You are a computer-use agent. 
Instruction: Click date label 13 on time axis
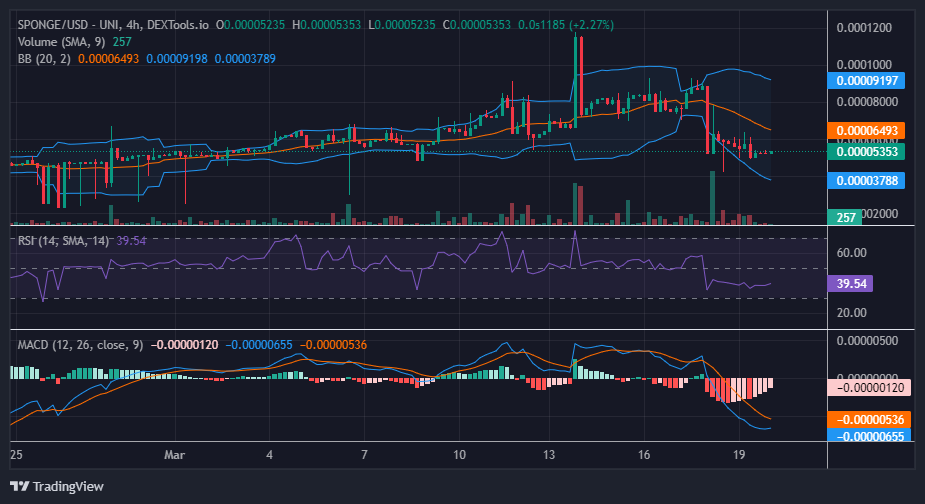549,455
